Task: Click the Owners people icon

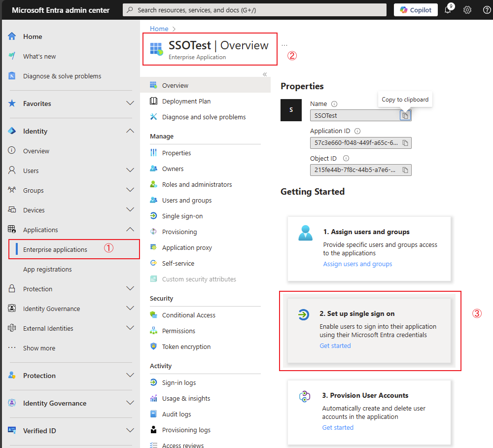Action: click(153, 169)
